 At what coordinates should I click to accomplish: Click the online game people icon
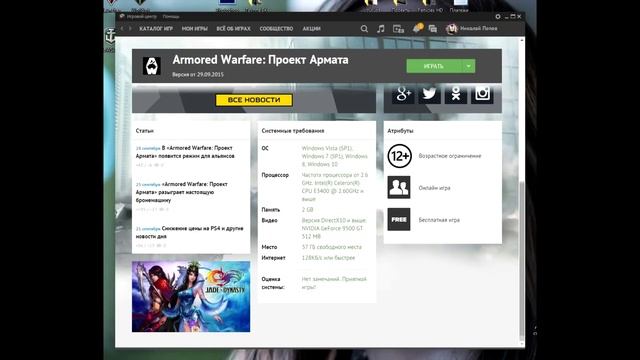[399, 187]
